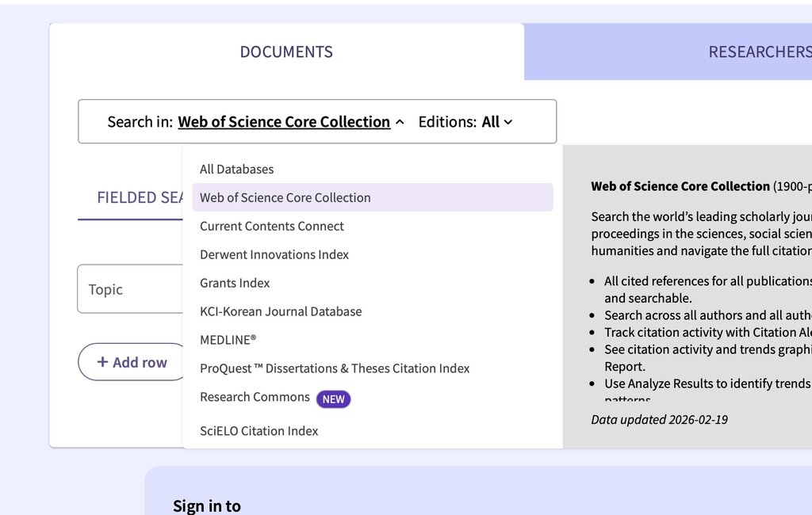Viewport: 812px width, 515px height.
Task: Expand the Editions chevron arrow
Action: pyautogui.click(x=508, y=122)
